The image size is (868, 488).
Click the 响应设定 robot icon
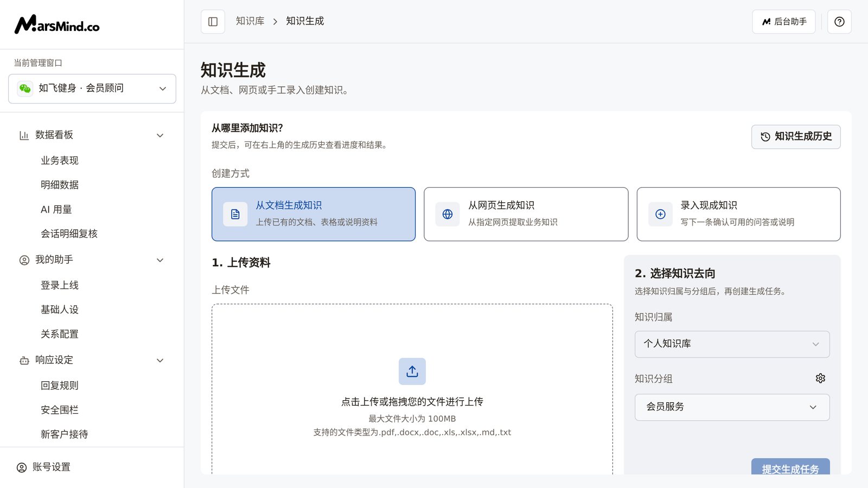[24, 361]
